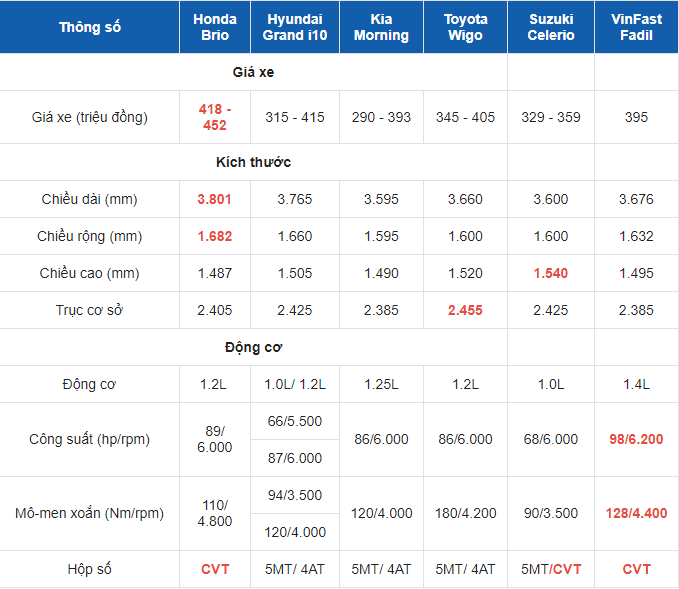The width and height of the screenshot is (679, 589).
Task: Select the Hyundai Grand i10 column header
Action: (x=295, y=27)
